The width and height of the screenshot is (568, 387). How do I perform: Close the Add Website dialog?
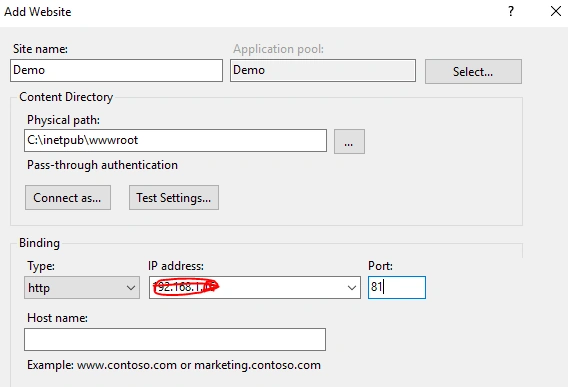(x=556, y=11)
